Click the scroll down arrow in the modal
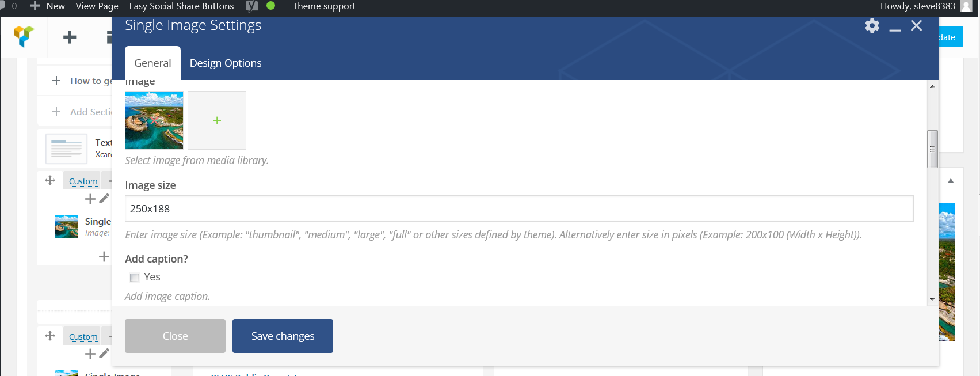980x376 pixels. click(x=932, y=299)
